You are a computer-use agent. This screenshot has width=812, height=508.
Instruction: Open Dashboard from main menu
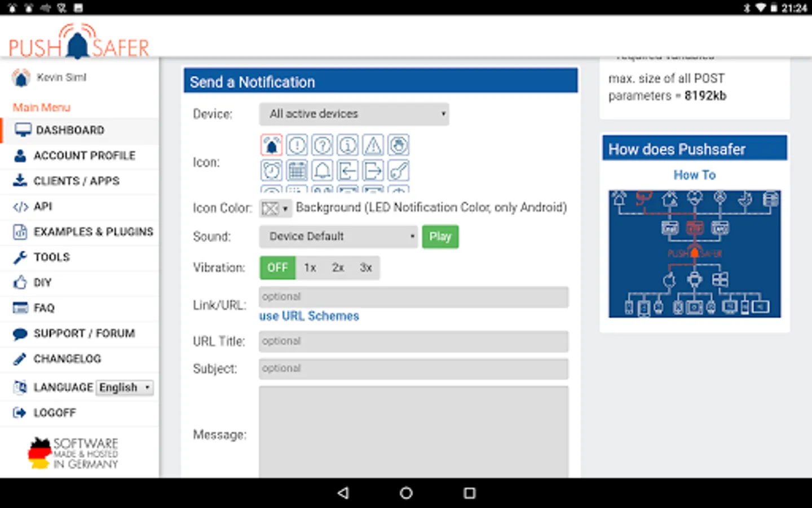click(x=80, y=130)
